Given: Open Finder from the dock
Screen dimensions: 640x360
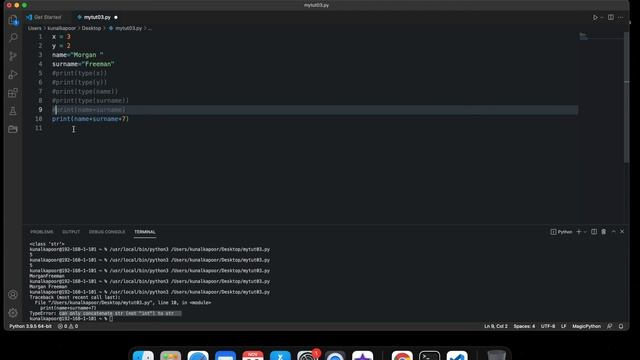Looking at the screenshot, I should pyautogui.click(x=143, y=356).
